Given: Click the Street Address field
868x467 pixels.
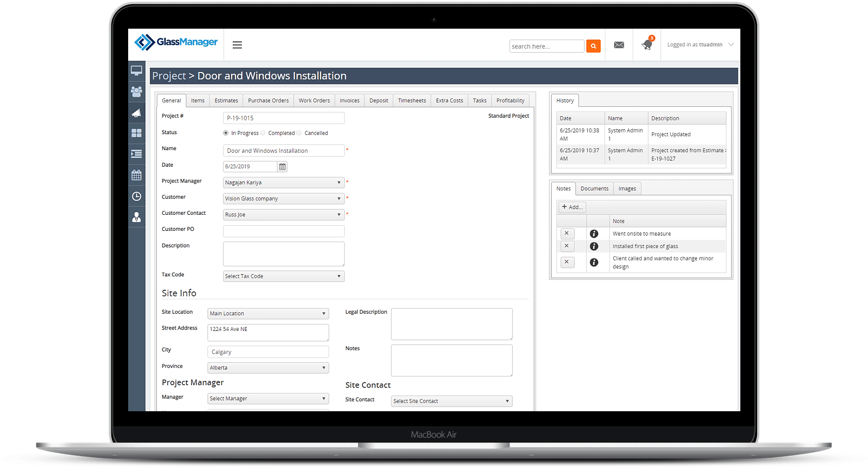Looking at the screenshot, I should 268,333.
